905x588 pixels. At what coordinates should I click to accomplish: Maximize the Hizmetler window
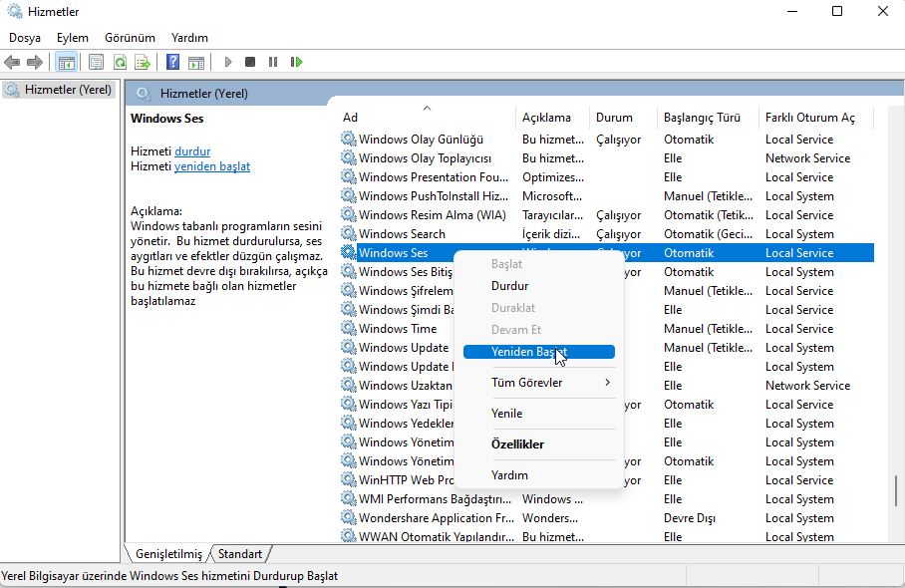(837, 11)
